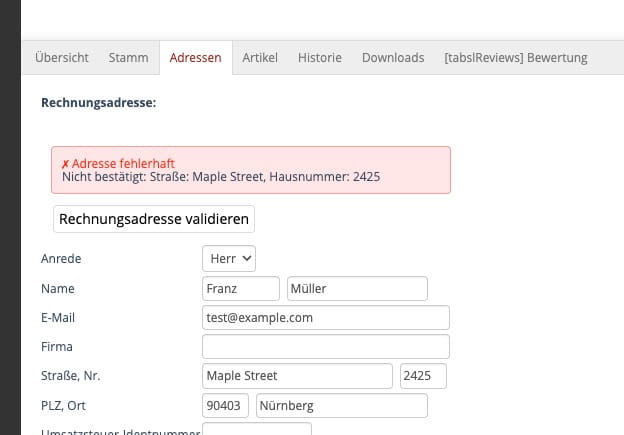Click the PLZ field containing 90403
Viewport: 624px width, 435px height.
[225, 405]
